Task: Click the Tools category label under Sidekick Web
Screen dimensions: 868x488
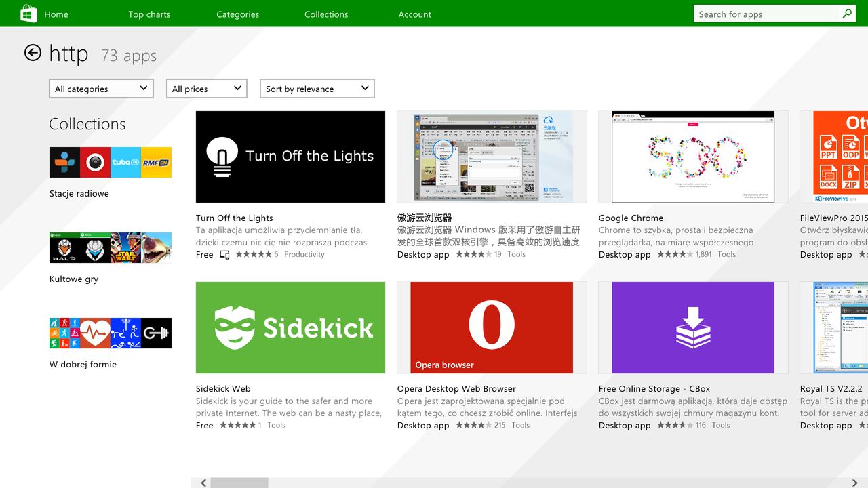Action: click(x=277, y=425)
